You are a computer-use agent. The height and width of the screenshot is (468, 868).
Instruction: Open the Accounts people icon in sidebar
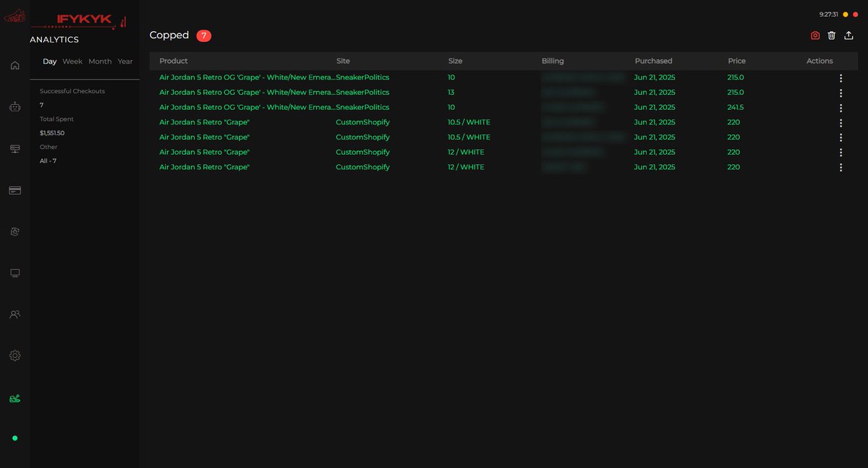(14, 315)
